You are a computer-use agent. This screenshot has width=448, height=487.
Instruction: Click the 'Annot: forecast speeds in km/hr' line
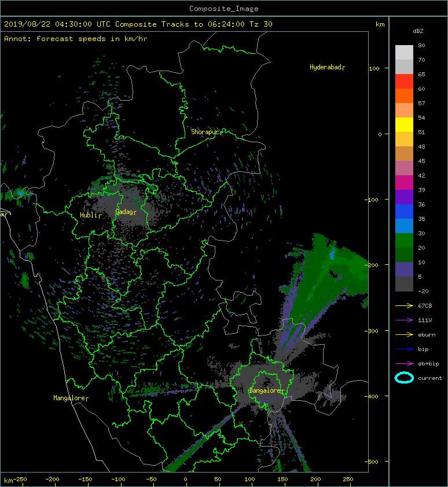tap(76, 39)
